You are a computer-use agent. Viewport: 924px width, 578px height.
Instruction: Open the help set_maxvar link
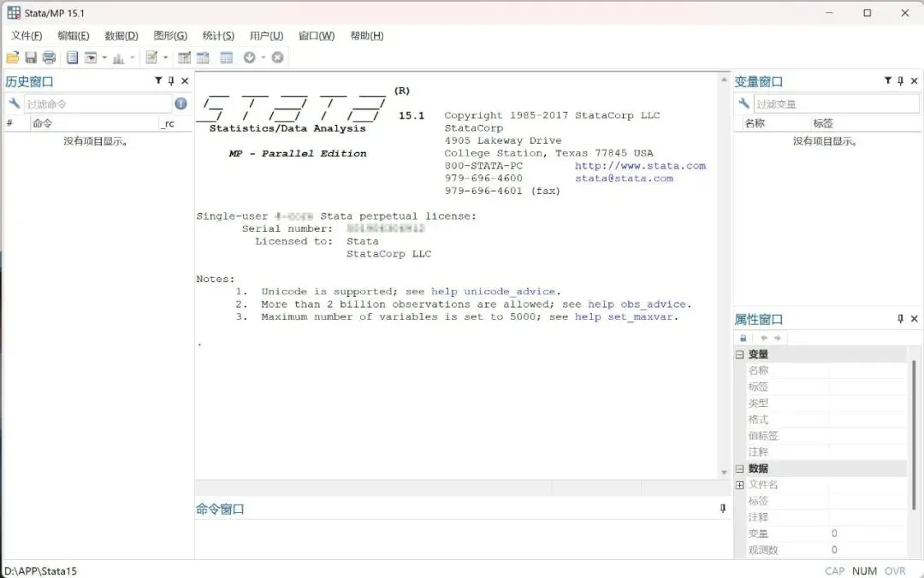624,317
